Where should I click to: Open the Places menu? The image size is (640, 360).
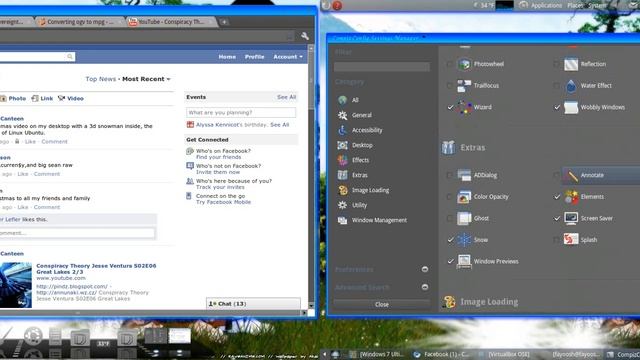click(x=575, y=5)
